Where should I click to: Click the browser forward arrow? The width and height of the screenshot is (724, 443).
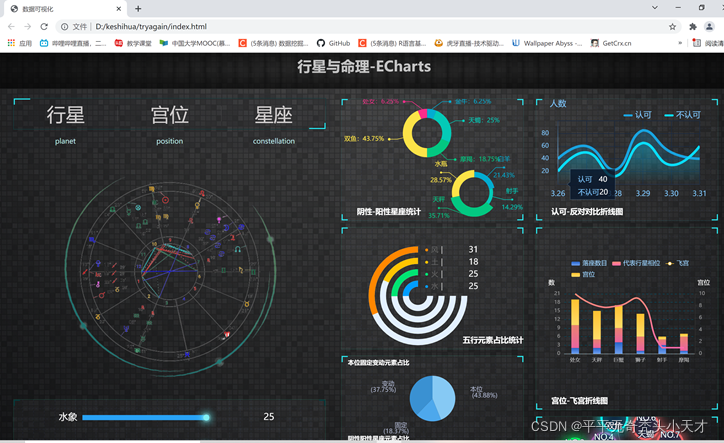pos(28,27)
